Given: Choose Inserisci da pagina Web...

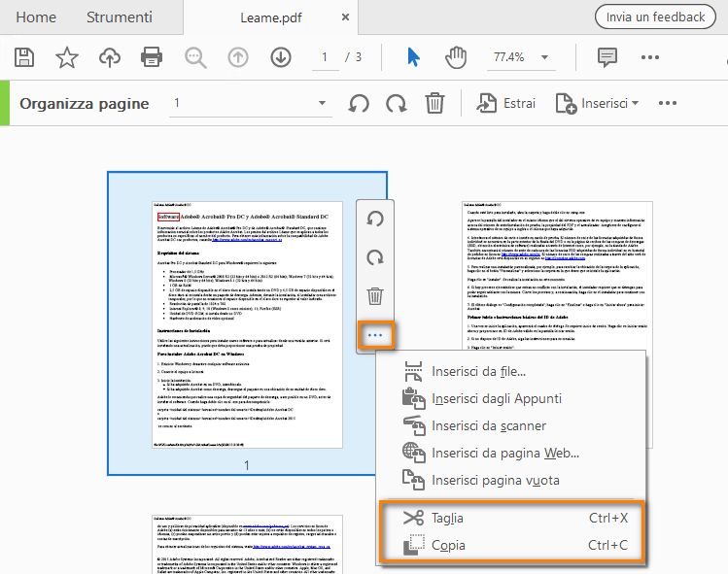Looking at the screenshot, I should pyautogui.click(x=510, y=453).
